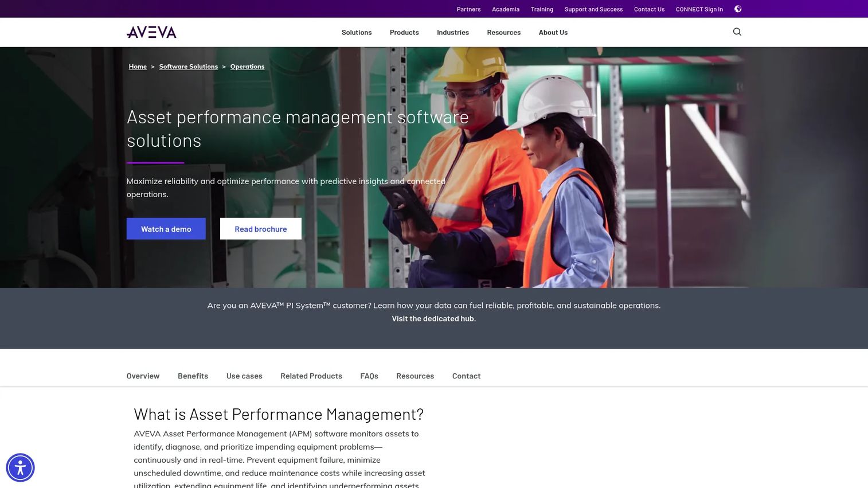Open the search icon in header
Screen dimensions: 868x488
(737, 32)
